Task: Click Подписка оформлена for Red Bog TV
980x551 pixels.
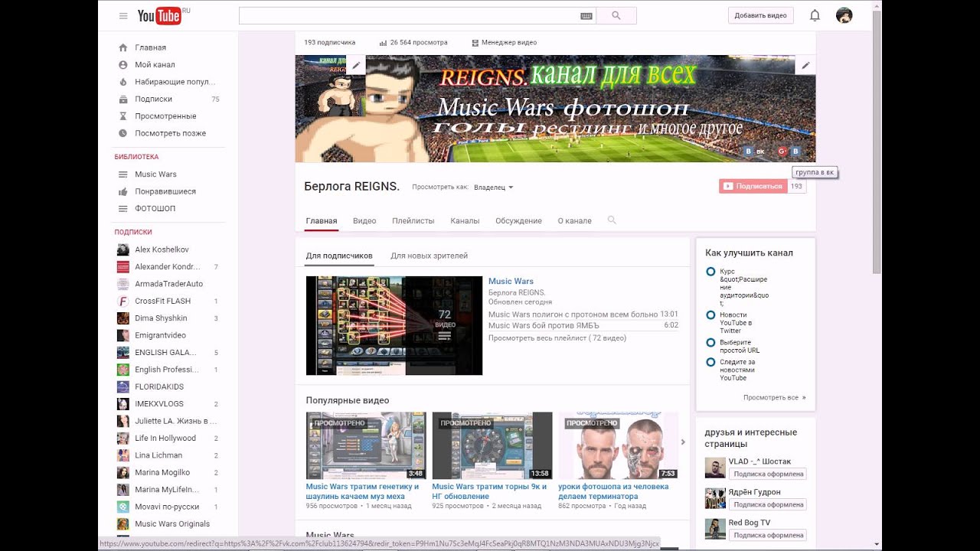Action: coord(767,536)
